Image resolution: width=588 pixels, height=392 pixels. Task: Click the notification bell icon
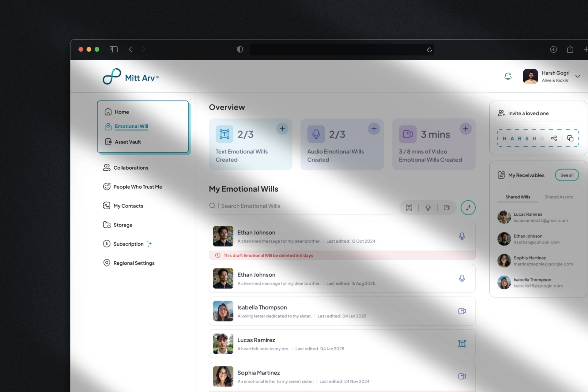508,76
